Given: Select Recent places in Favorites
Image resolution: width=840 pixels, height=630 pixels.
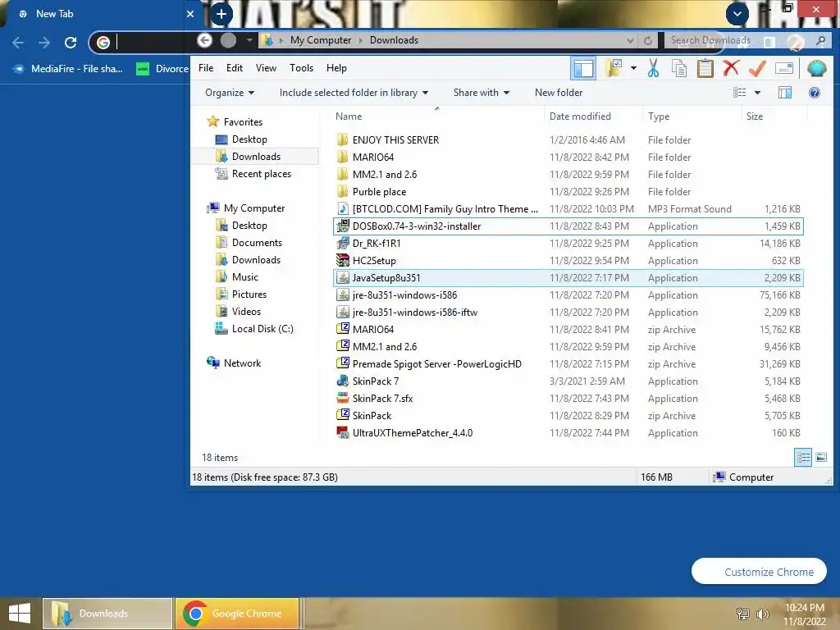Looking at the screenshot, I should (x=262, y=174).
